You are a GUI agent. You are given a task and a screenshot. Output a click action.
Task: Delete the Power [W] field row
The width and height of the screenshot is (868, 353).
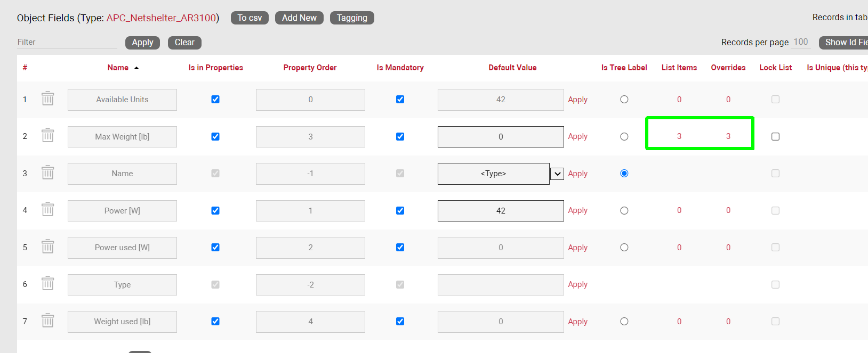(47, 210)
